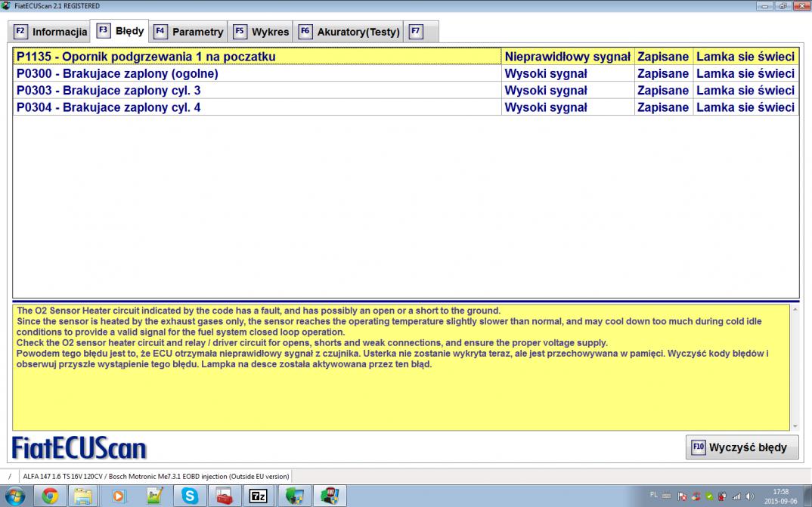Click the network signal tray icon

coord(736,496)
